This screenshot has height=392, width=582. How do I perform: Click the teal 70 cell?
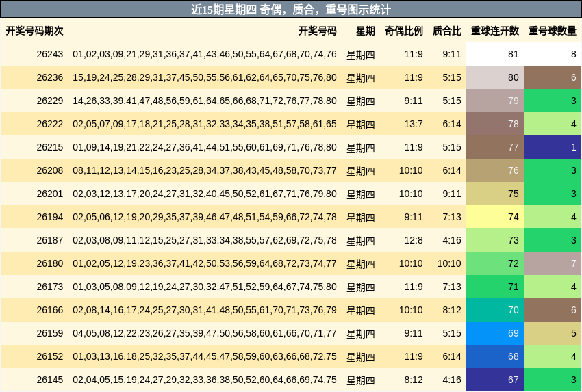point(495,310)
